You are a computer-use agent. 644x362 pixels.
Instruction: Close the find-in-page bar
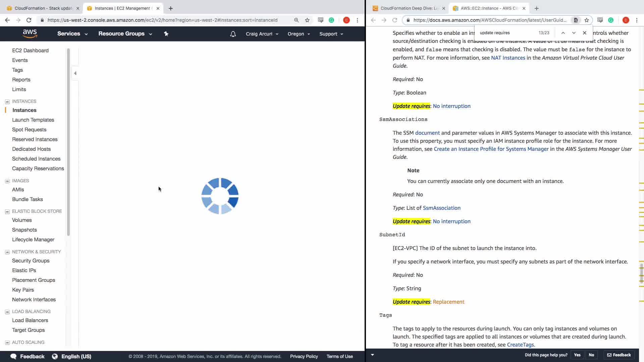point(585,33)
